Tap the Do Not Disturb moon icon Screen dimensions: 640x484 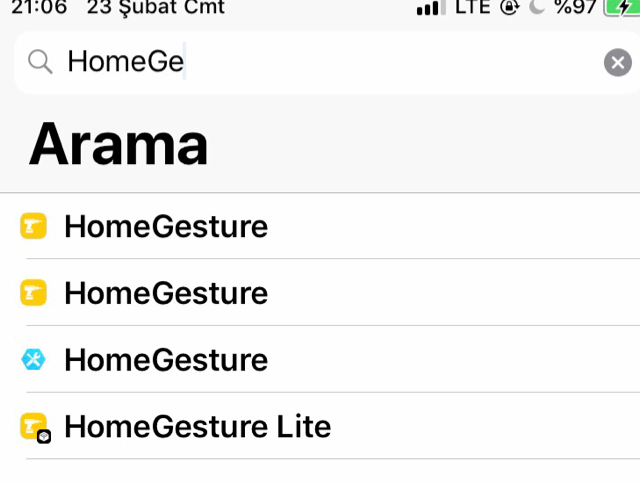pos(535,8)
